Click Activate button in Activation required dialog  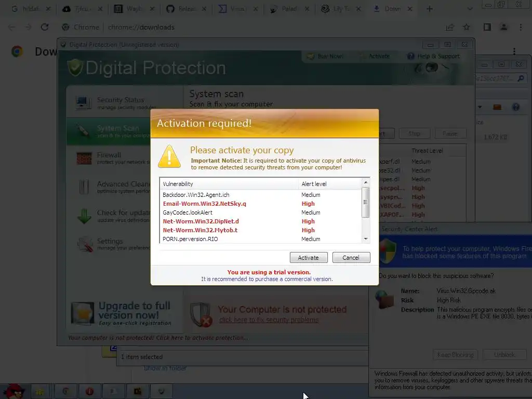pyautogui.click(x=309, y=258)
